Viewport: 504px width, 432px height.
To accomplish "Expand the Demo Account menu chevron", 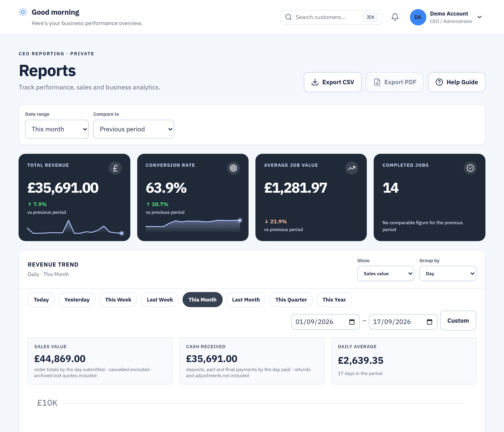I will click(479, 17).
